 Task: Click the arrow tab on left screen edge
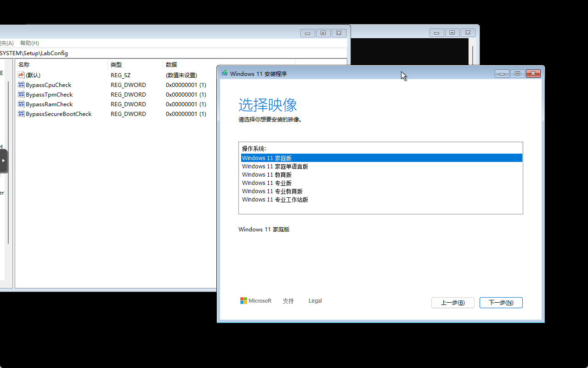coord(3,161)
